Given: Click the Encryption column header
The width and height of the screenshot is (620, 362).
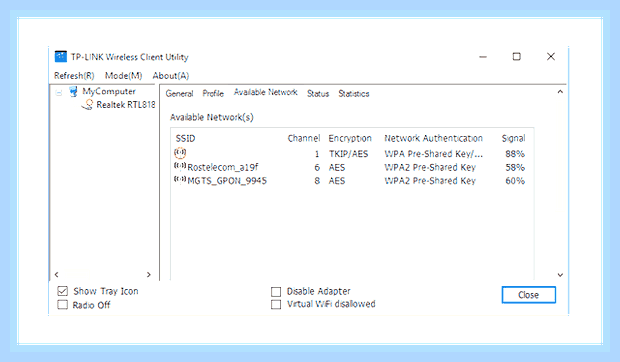Looking at the screenshot, I should [350, 138].
